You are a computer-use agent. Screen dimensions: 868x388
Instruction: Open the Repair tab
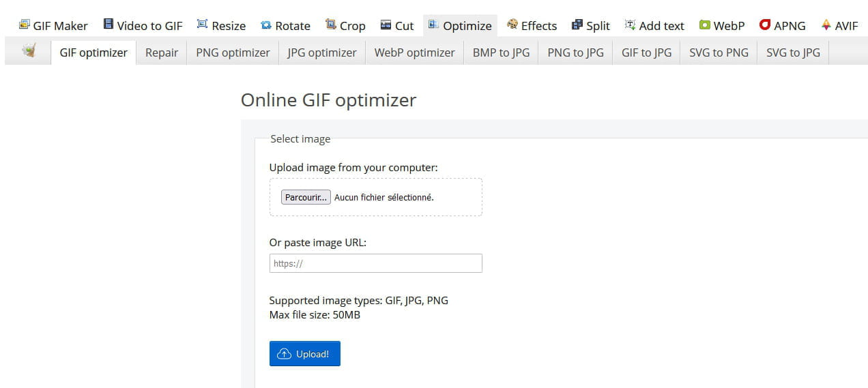coord(162,53)
